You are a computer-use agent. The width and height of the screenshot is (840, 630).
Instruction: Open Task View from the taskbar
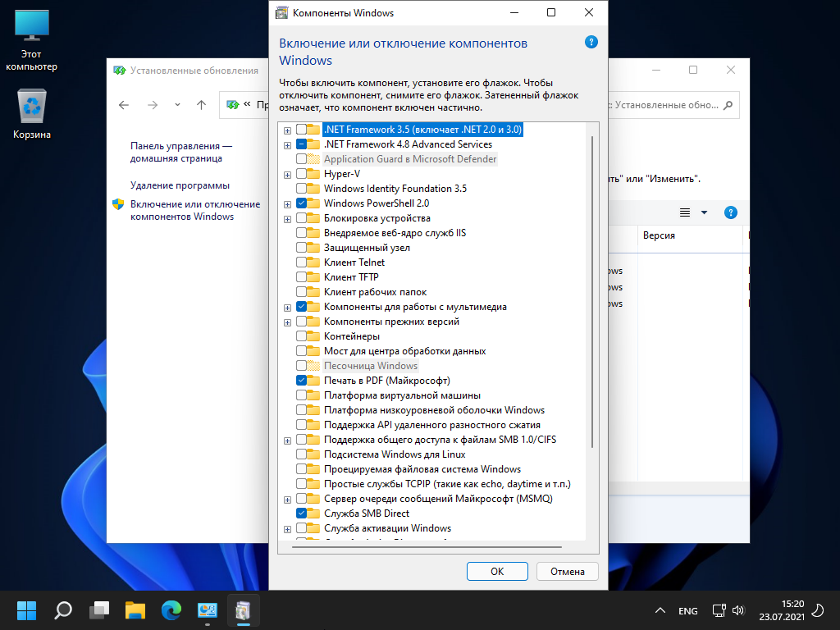point(99,610)
